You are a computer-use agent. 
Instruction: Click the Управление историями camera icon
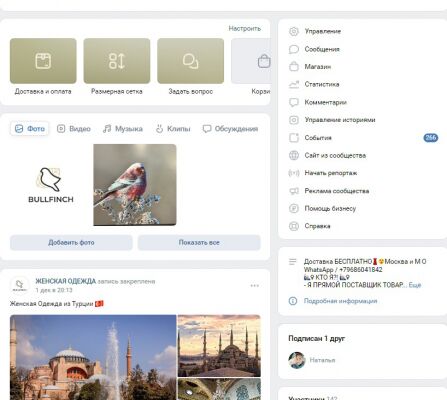click(294, 120)
